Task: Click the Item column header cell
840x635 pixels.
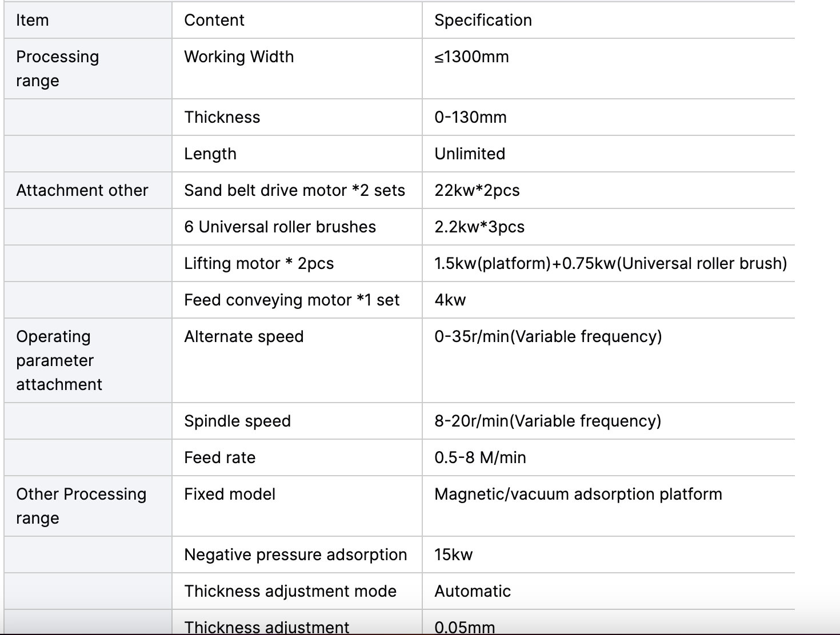Action: (x=33, y=21)
